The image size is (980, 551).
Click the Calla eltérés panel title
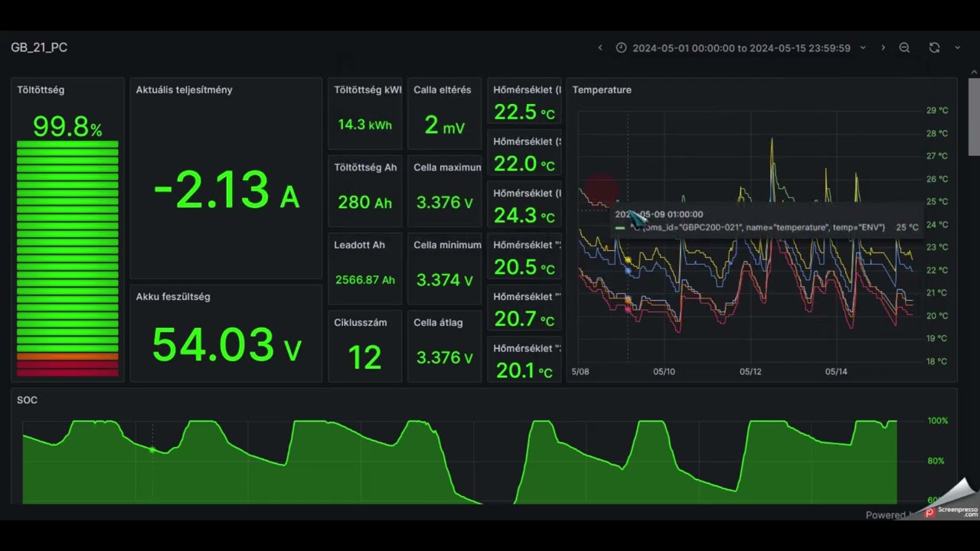pos(443,90)
